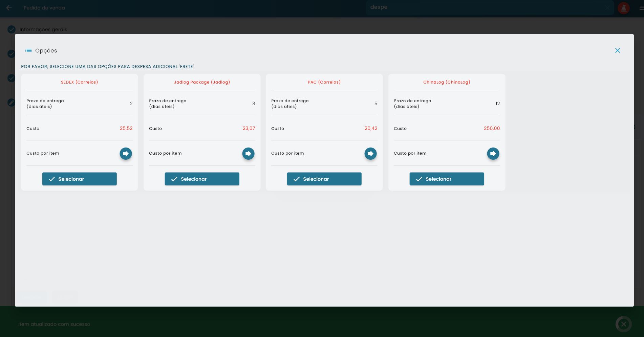Viewport: 644px width, 337px height.
Task: Select the SEDEX (Correios) shipping option
Action: pos(79,179)
